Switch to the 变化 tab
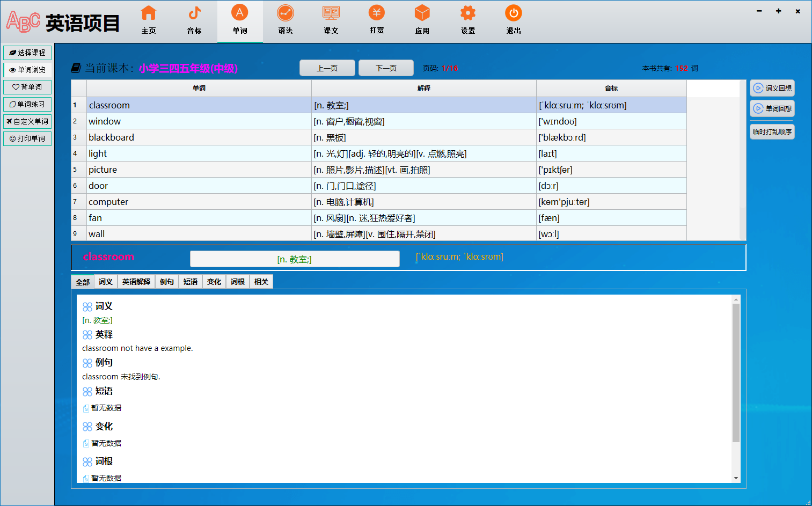 [214, 282]
